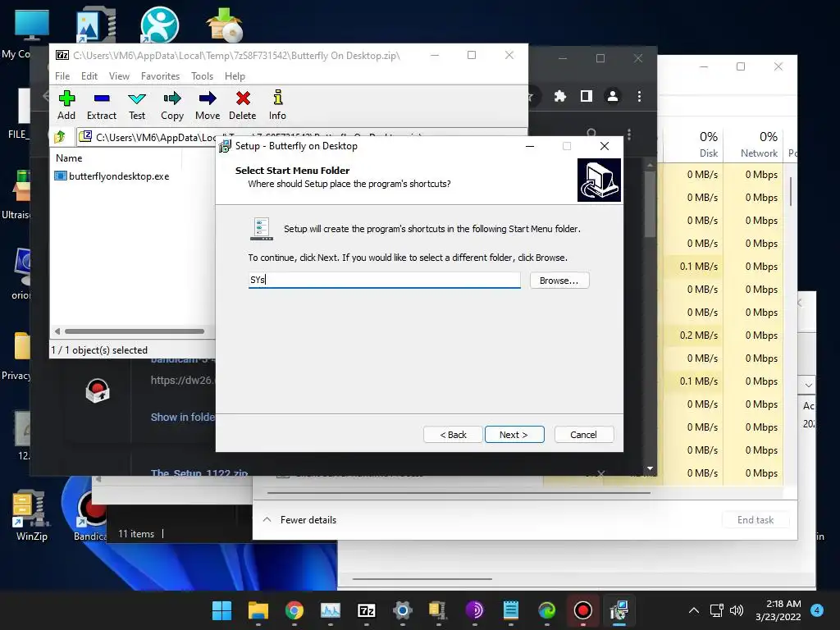
Task: Run the Test tool in 7-Zip
Action: point(137,105)
